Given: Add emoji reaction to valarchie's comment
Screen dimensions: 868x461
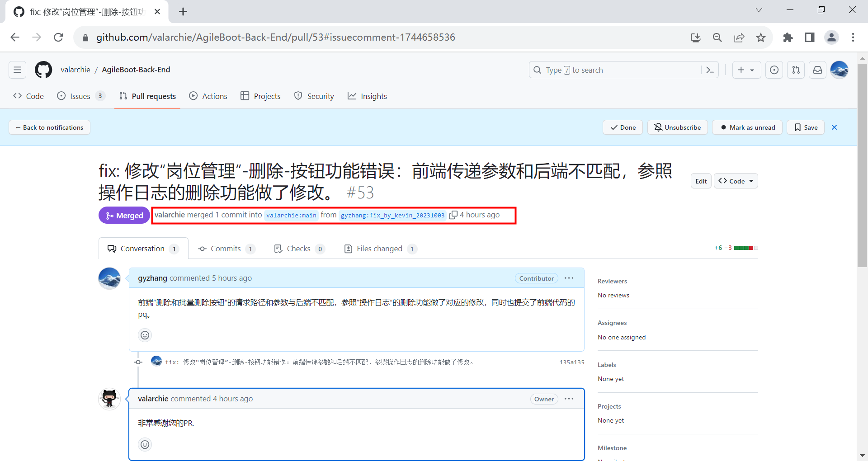Looking at the screenshot, I should (145, 445).
